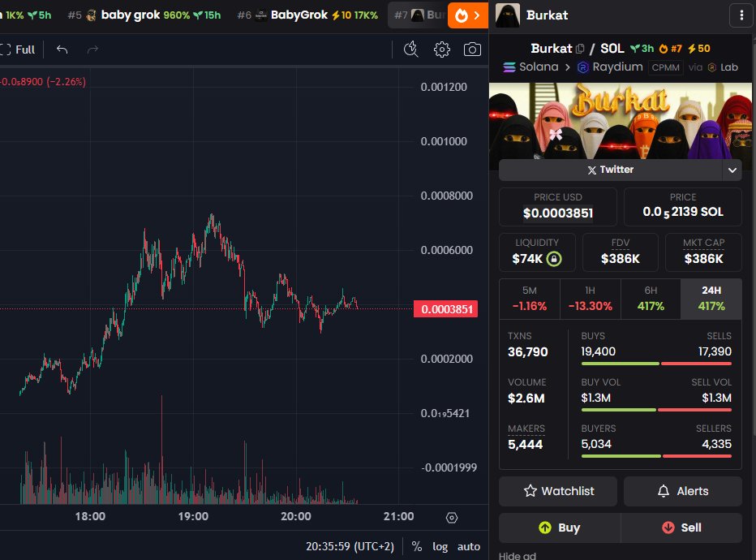Click the lightning 50 boosts badge
Screen dimensions: 756x560
(x=698, y=48)
